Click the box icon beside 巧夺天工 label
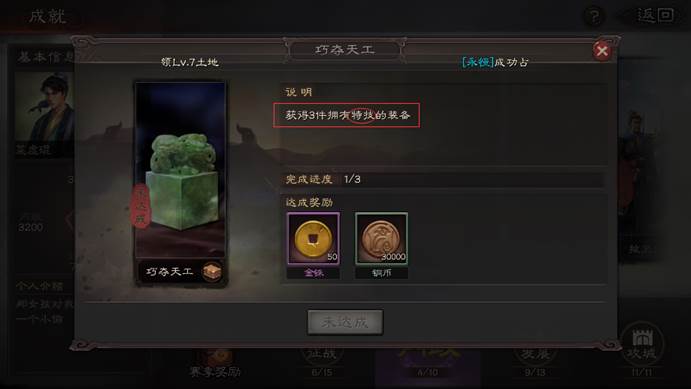 point(212,272)
